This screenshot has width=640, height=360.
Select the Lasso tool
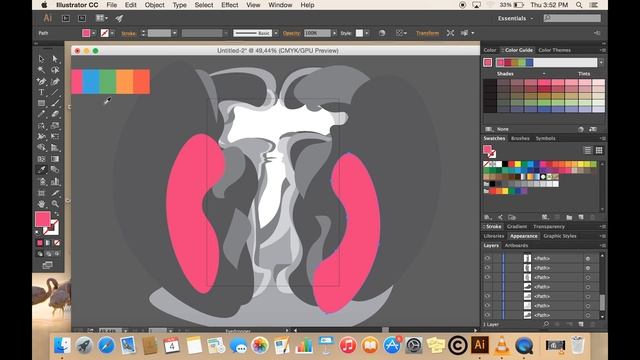tap(55, 70)
